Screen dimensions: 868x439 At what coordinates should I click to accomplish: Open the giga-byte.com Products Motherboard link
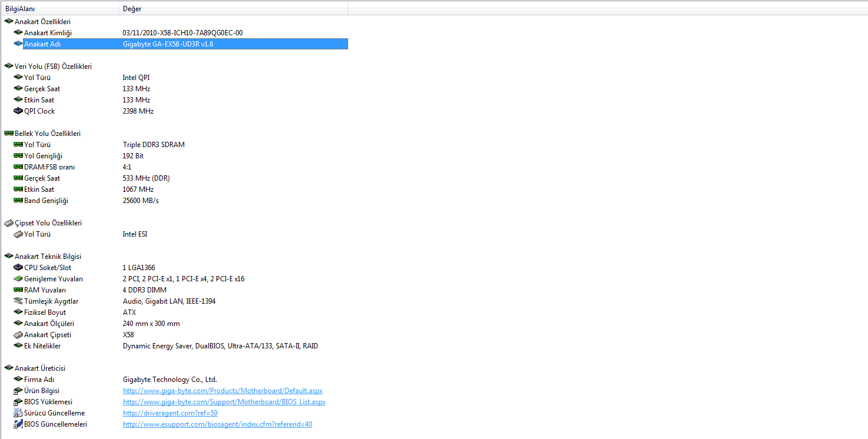click(222, 391)
